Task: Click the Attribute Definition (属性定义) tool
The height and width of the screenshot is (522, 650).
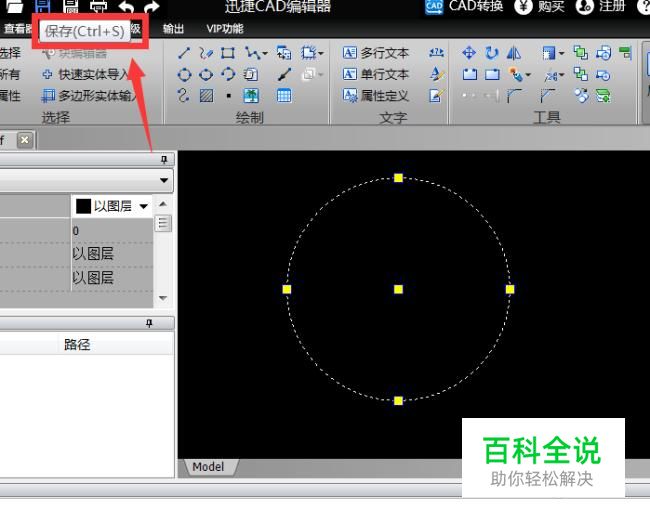Action: (376, 96)
